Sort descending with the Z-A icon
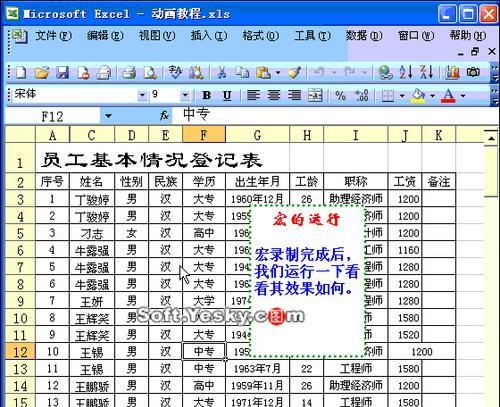 [x=427, y=72]
